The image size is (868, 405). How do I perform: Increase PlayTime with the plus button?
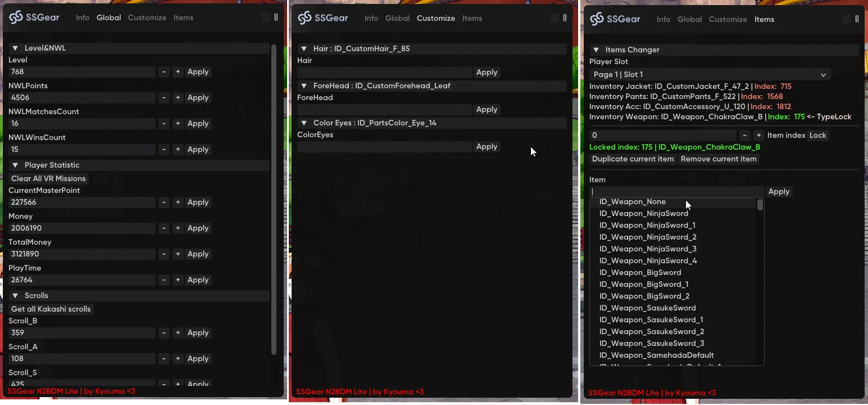click(x=178, y=280)
